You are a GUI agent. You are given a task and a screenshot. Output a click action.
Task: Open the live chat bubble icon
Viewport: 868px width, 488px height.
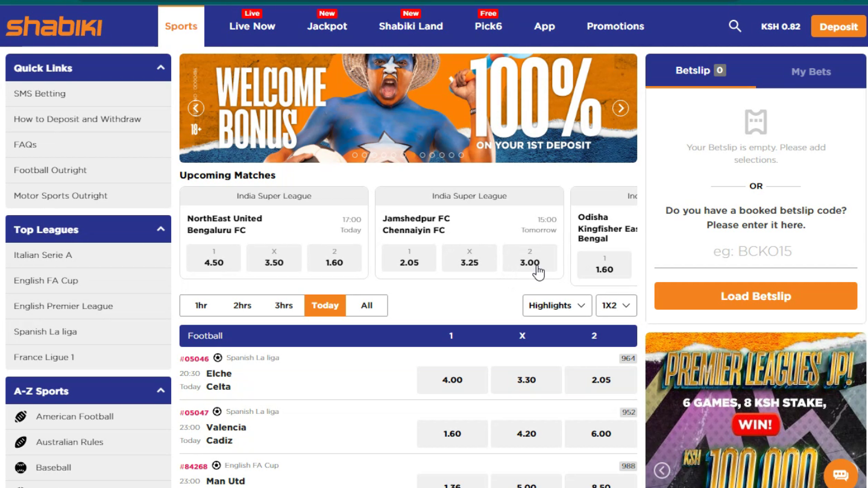[840, 474]
